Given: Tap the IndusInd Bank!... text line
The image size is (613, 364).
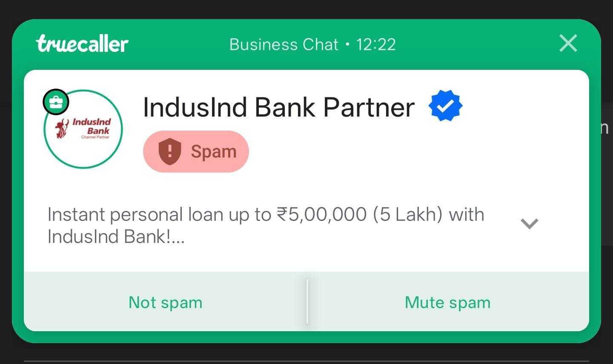Looking at the screenshot, I should pyautogui.click(x=116, y=236).
